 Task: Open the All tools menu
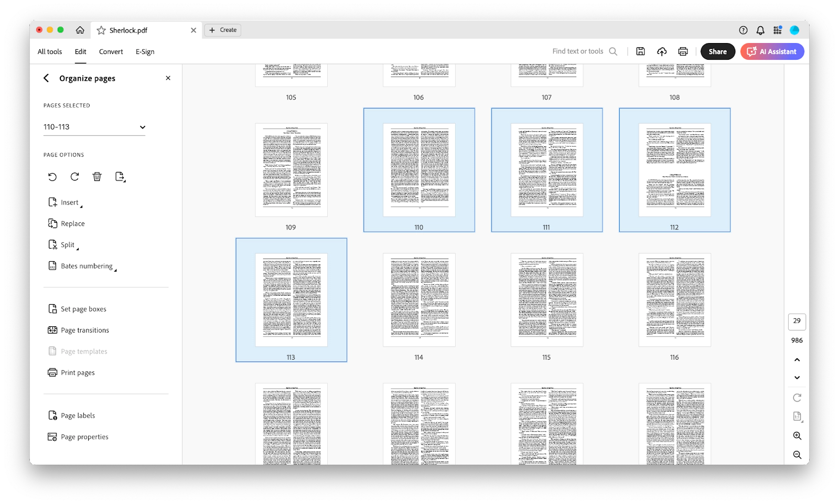point(50,51)
